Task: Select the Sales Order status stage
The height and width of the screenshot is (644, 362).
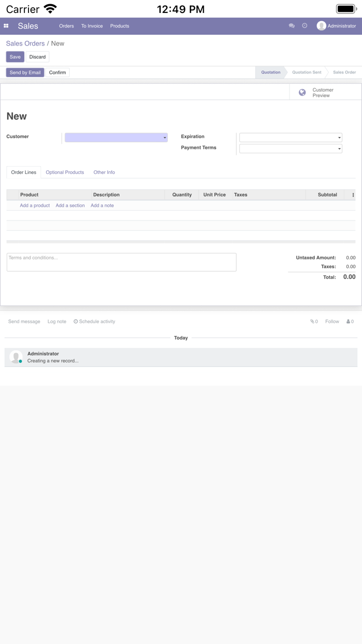Action: 344,72
